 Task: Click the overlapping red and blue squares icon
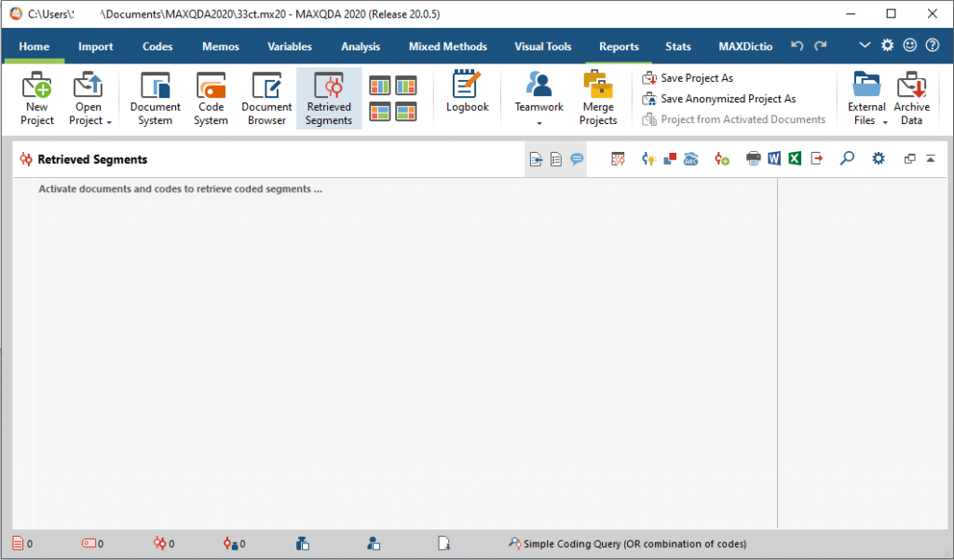pyautogui.click(x=670, y=159)
